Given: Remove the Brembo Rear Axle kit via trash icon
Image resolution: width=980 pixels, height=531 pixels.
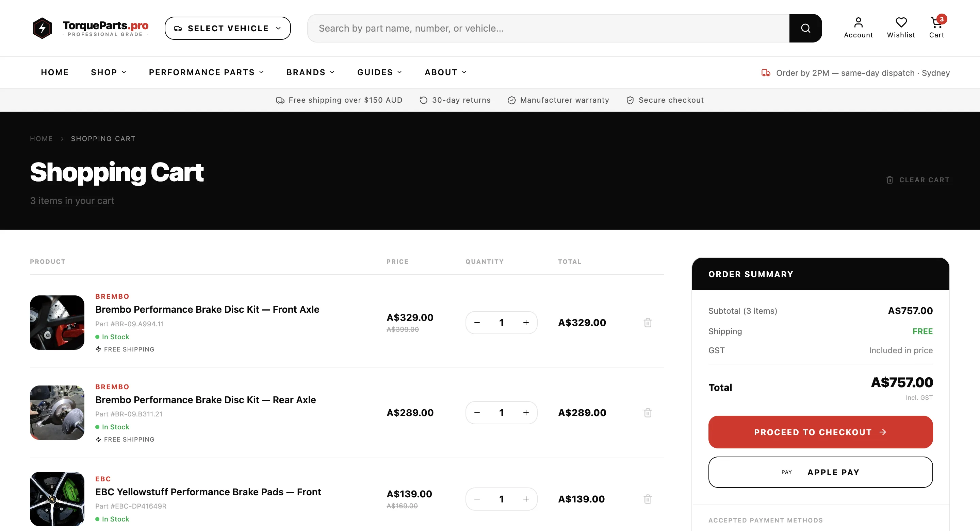Looking at the screenshot, I should 648,412.
